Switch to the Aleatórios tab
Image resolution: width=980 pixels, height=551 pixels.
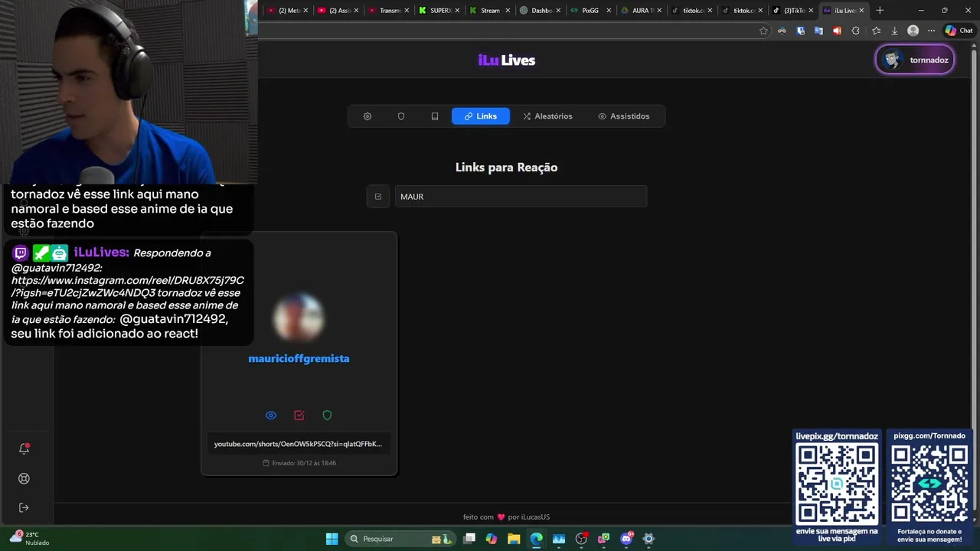click(x=547, y=116)
